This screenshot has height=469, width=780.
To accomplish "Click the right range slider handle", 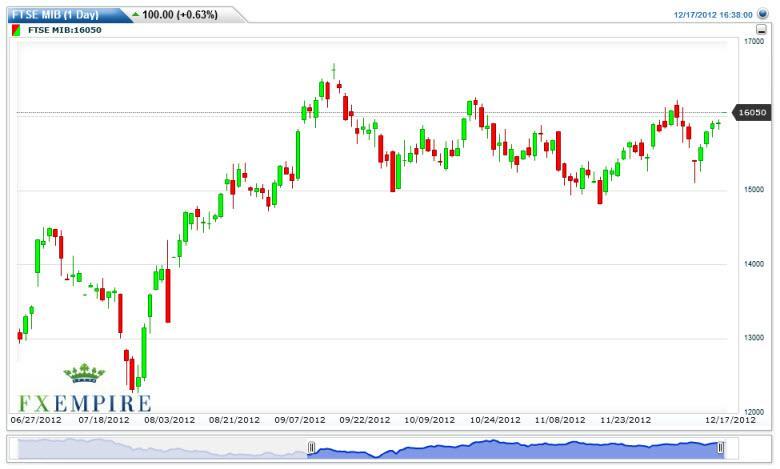I will (x=720, y=448).
